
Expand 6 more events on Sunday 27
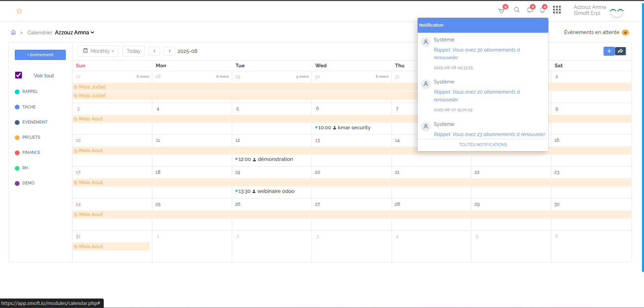[x=143, y=77]
